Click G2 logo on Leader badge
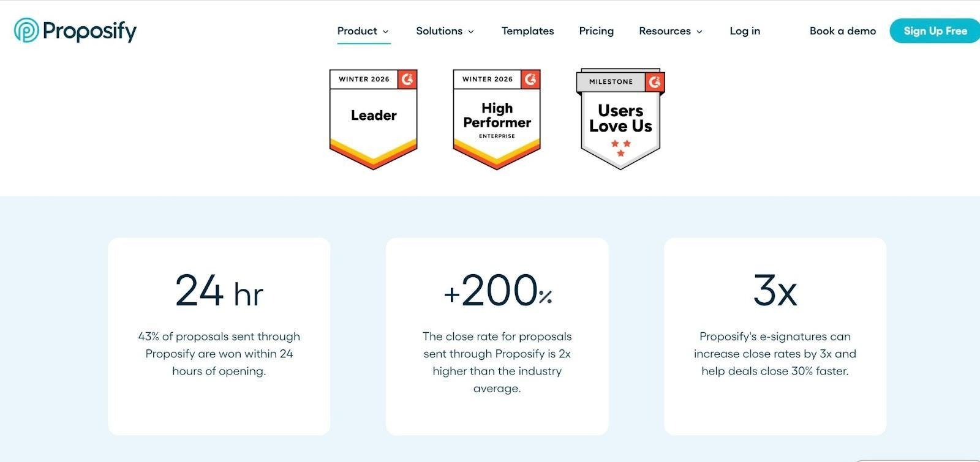Viewport: 980px width, 462px height. click(x=407, y=79)
